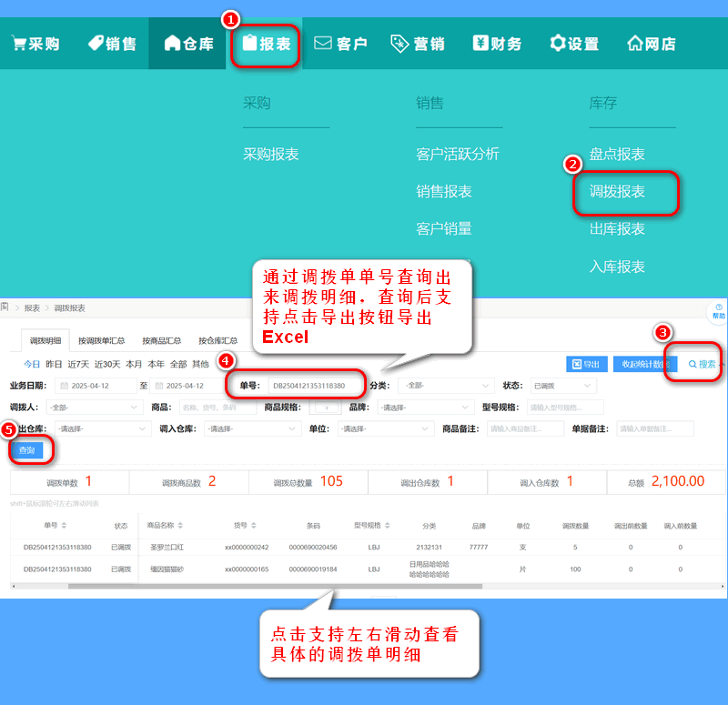Click the scrollbar left arrow
The image size is (728, 705).
coord(14,586)
